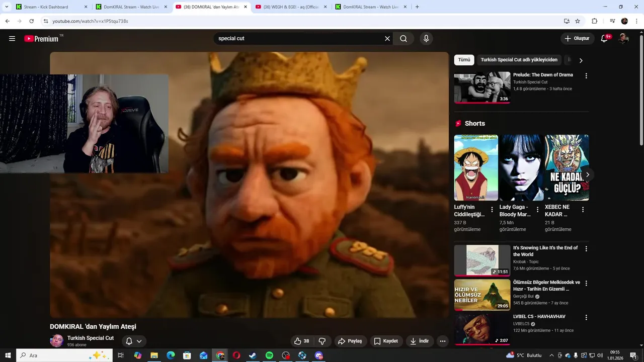Image resolution: width=644 pixels, height=362 pixels.
Task: Open options menu for Lady Gaga short
Action: point(537,210)
